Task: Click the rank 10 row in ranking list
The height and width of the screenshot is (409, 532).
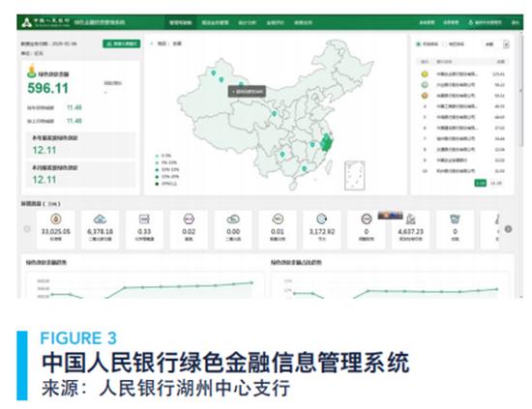Action: pyautogui.click(x=462, y=171)
